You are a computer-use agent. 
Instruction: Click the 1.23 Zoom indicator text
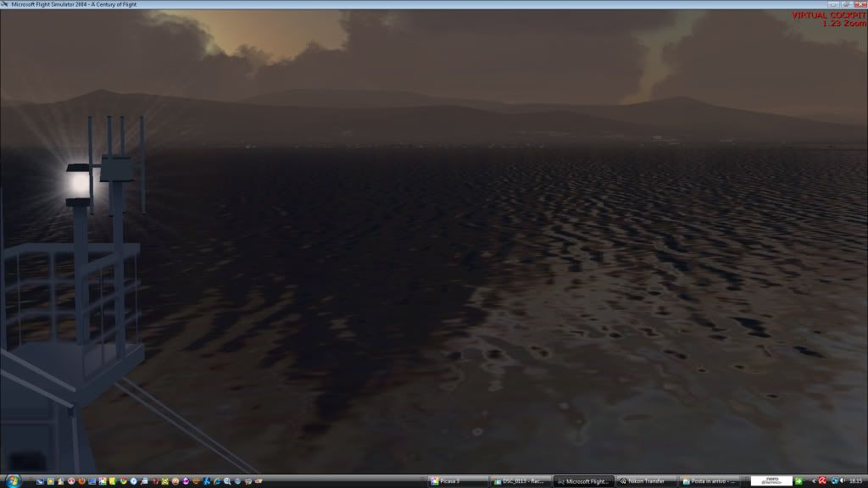(x=844, y=23)
